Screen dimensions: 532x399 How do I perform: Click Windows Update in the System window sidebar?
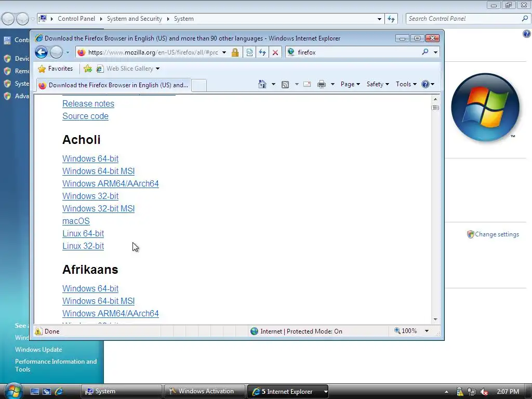pos(38,350)
